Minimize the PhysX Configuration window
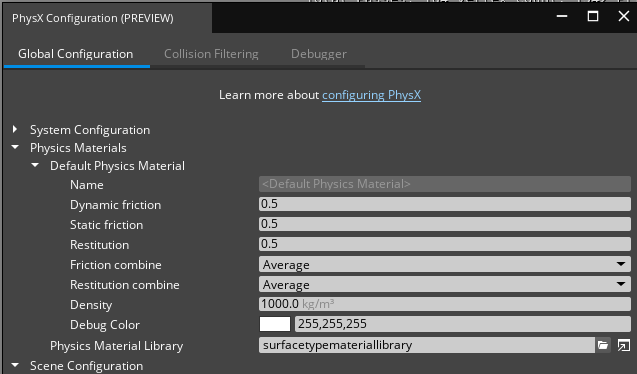The width and height of the screenshot is (637, 374). tap(562, 16)
